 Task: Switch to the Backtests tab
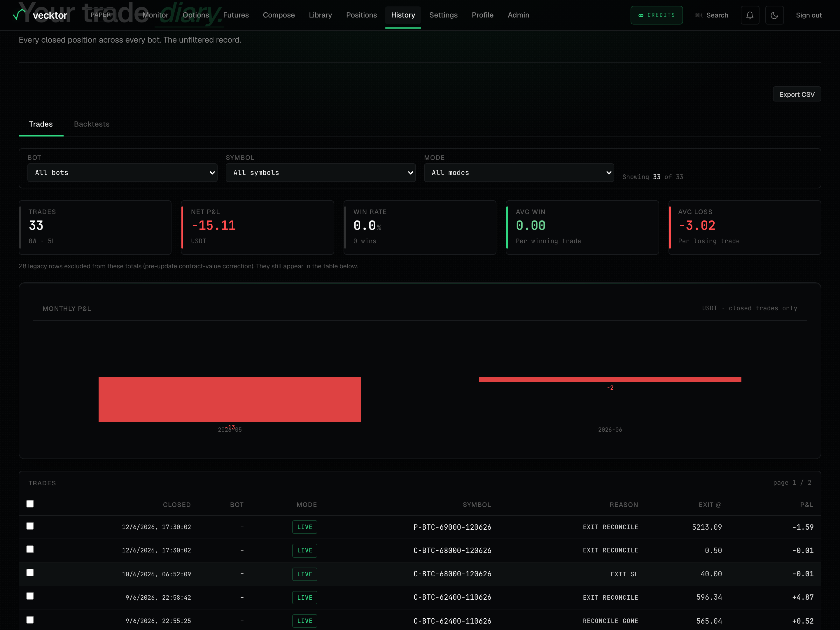click(x=92, y=124)
